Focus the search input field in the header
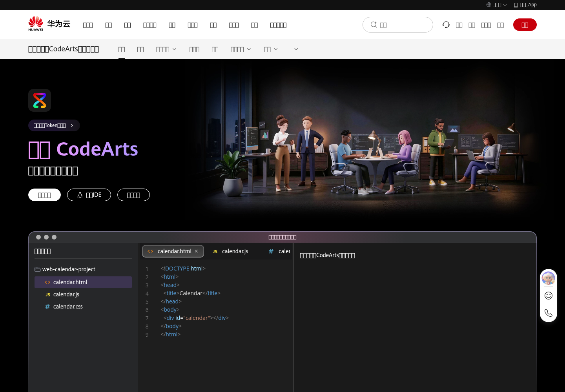This screenshot has height=392, width=565. pos(398,25)
